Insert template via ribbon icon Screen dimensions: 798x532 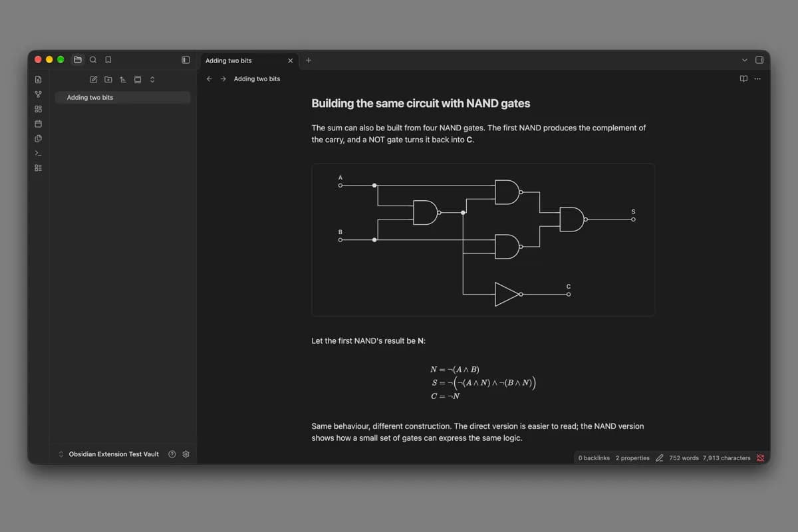[38, 138]
